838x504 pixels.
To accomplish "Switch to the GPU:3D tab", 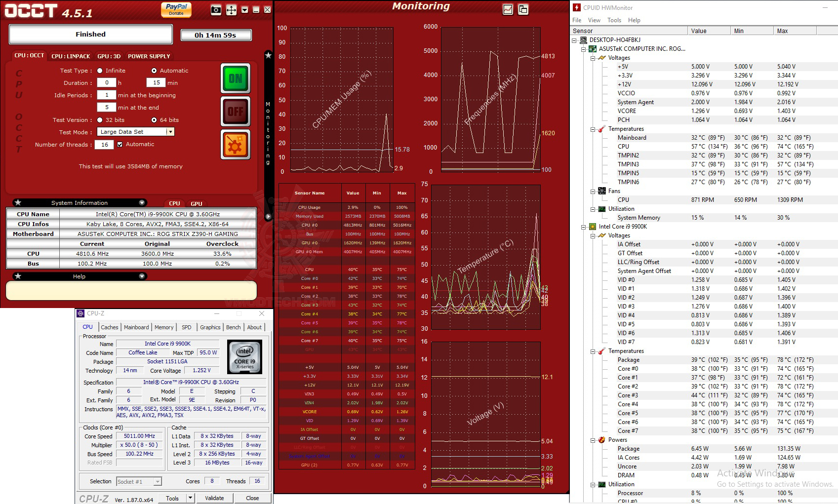I will (x=109, y=56).
